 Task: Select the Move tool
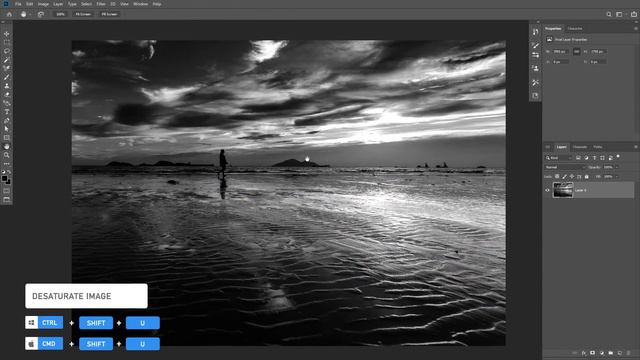pyautogui.click(x=7, y=34)
